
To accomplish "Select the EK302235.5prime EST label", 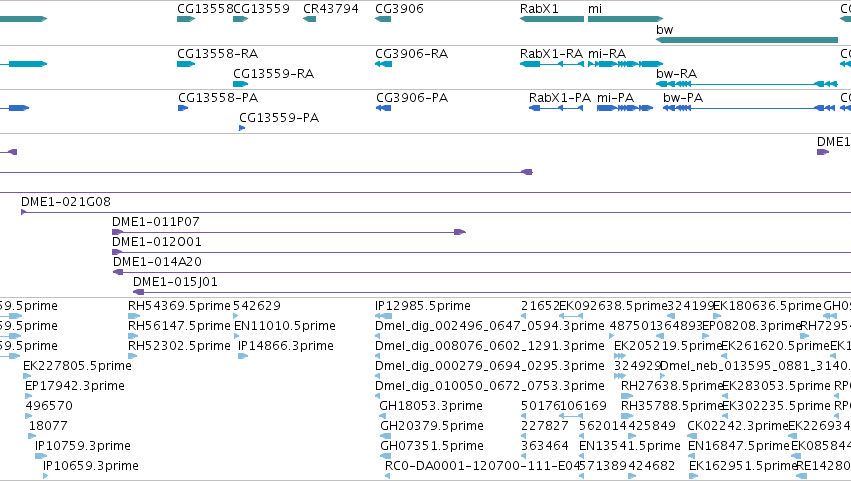I will tap(777, 407).
